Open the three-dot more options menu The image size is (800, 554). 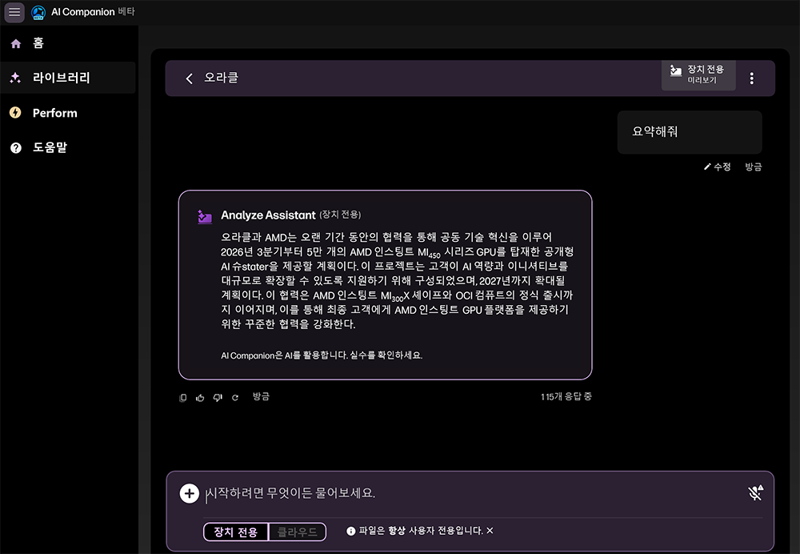click(752, 79)
